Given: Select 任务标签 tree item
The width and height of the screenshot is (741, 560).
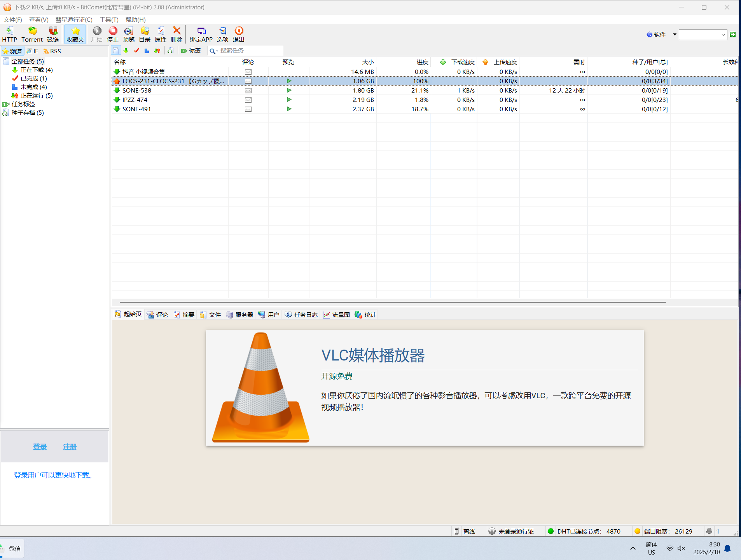Looking at the screenshot, I should pos(23,104).
